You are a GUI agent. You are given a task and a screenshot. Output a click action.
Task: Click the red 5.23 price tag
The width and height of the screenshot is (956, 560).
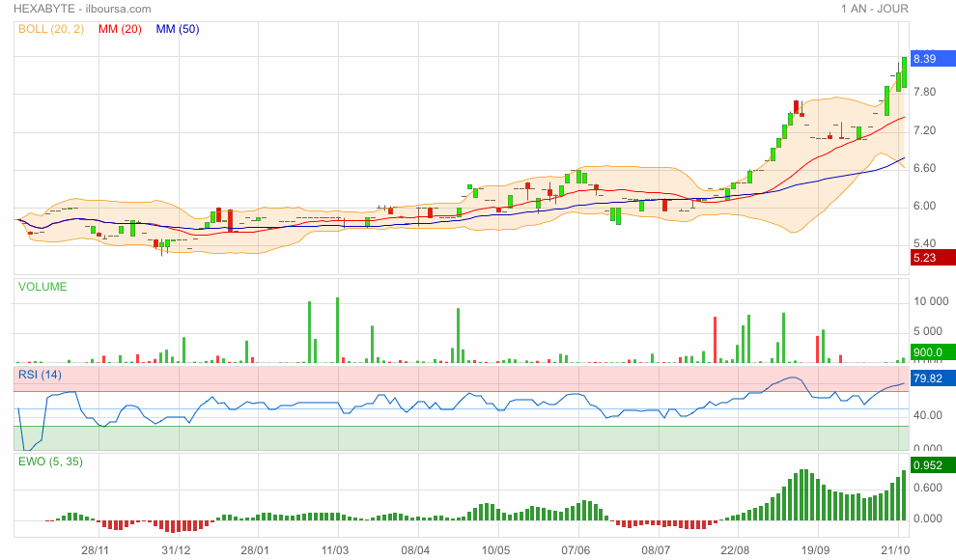(933, 257)
